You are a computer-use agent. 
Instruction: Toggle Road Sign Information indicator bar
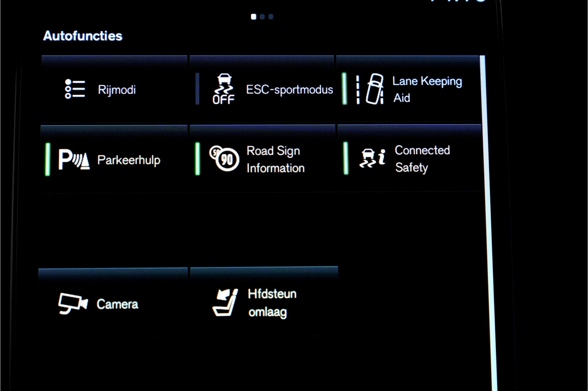pos(198,159)
